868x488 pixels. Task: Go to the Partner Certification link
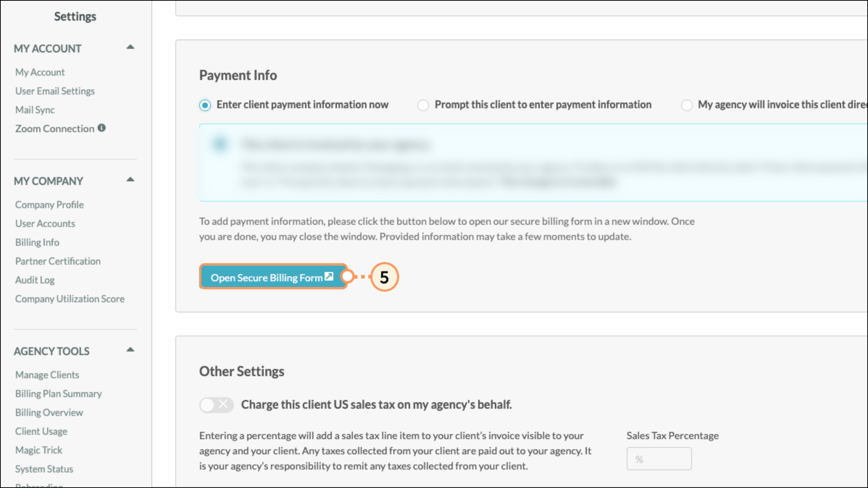click(x=58, y=261)
